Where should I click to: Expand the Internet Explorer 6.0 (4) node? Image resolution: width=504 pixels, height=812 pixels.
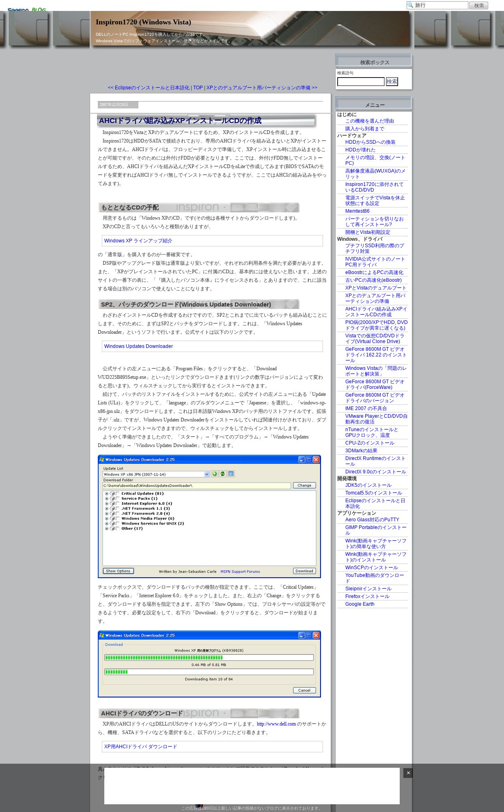coord(107,503)
